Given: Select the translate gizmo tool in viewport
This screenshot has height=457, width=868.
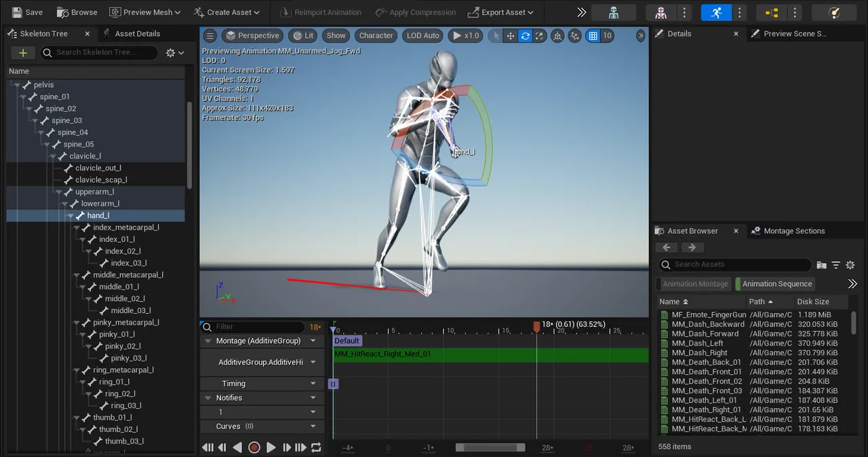Looking at the screenshot, I should tap(510, 36).
